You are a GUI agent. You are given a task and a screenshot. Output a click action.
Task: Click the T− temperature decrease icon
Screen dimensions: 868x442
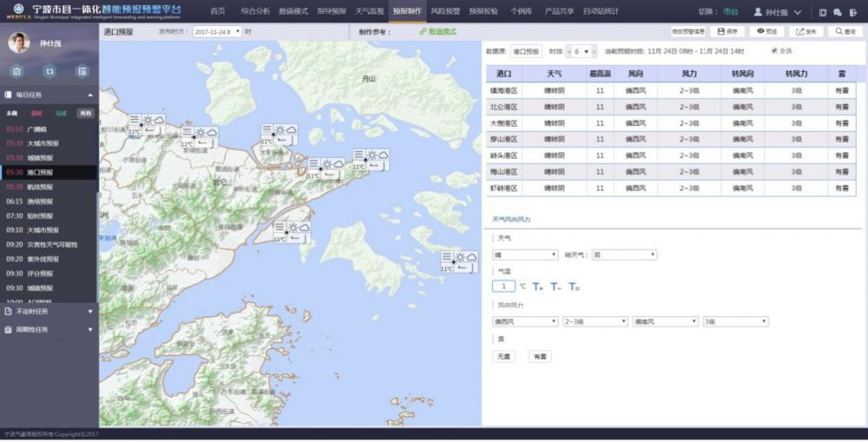coord(556,286)
